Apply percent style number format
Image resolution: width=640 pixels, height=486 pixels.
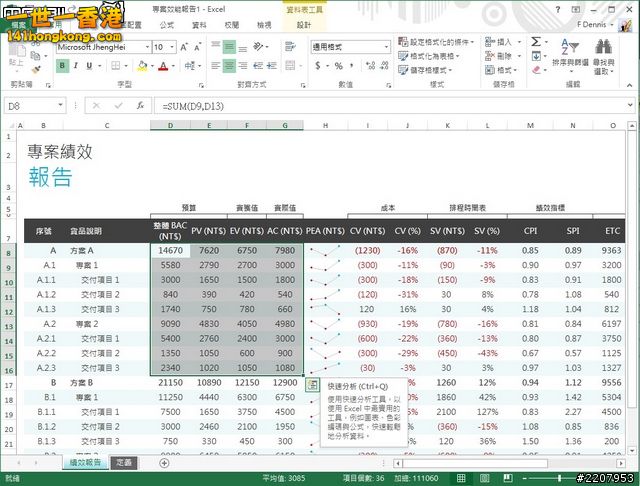tap(339, 65)
